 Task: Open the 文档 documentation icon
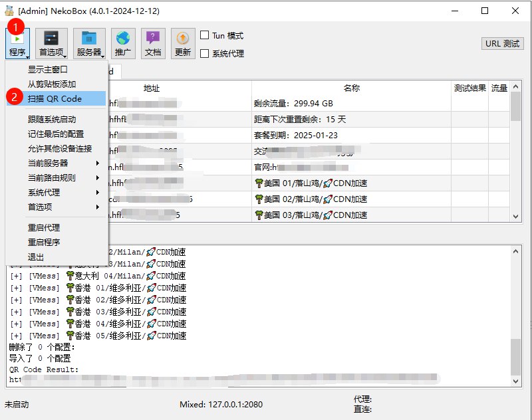(x=153, y=44)
